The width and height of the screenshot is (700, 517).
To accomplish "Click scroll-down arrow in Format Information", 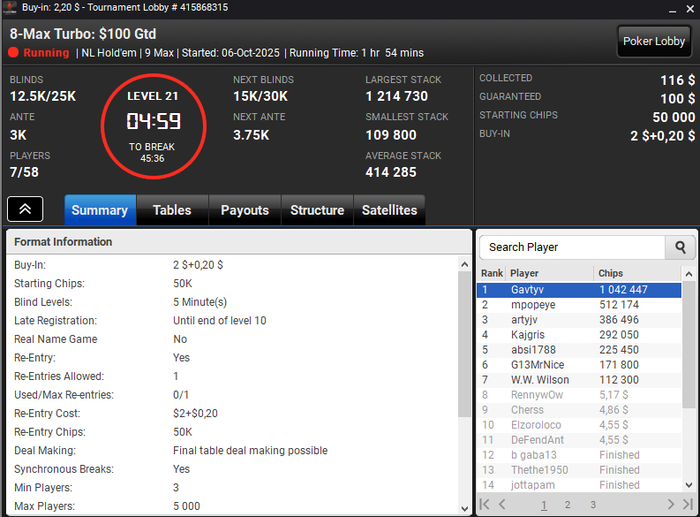I will point(464,509).
